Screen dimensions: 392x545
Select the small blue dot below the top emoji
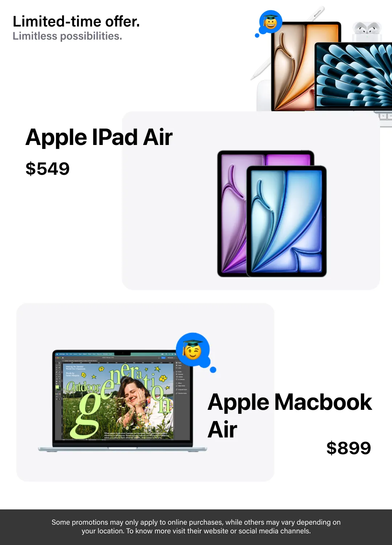[257, 36]
